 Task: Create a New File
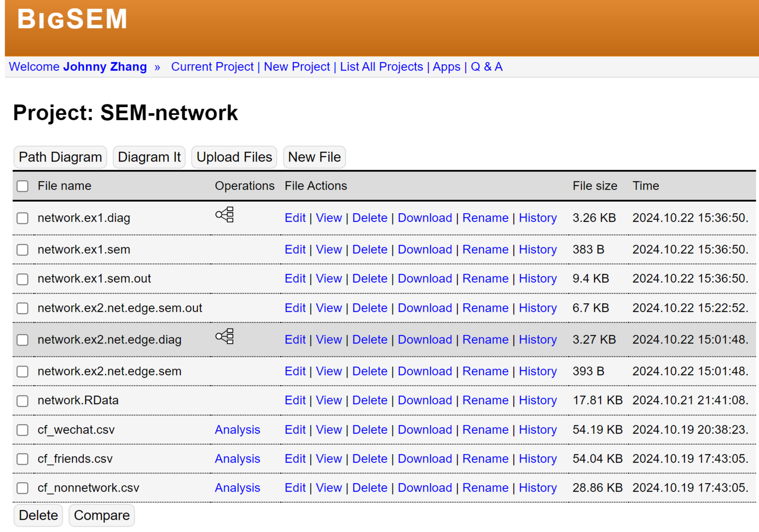pos(314,157)
